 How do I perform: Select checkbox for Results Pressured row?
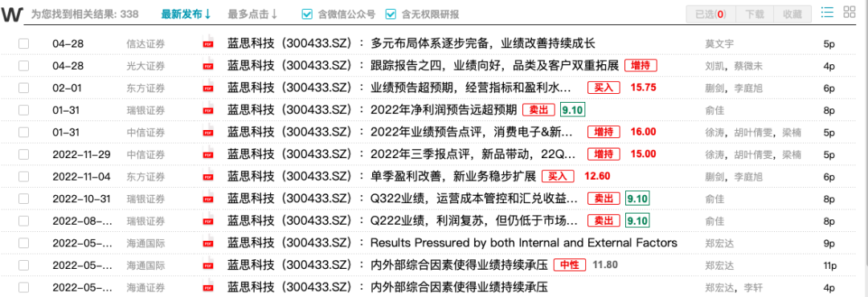(x=24, y=242)
